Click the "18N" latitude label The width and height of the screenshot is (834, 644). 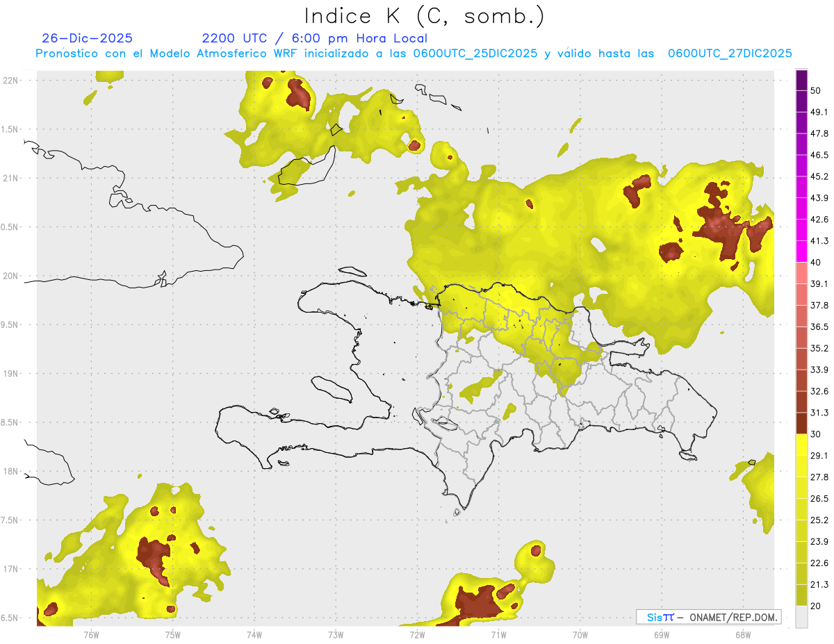pyautogui.click(x=10, y=471)
